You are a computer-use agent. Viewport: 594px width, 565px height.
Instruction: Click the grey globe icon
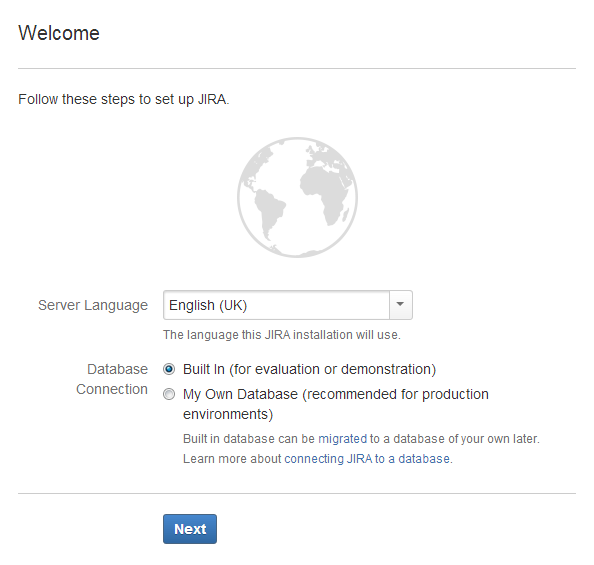[297, 197]
